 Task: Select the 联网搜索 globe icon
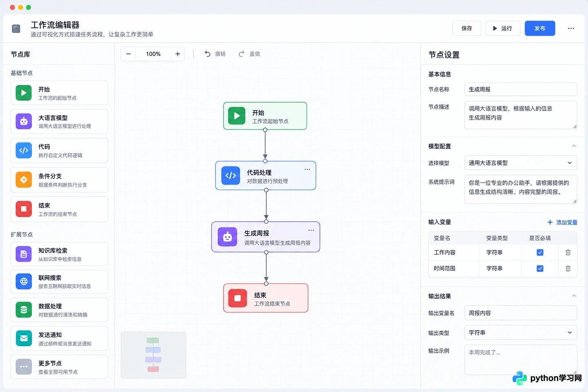click(x=24, y=281)
